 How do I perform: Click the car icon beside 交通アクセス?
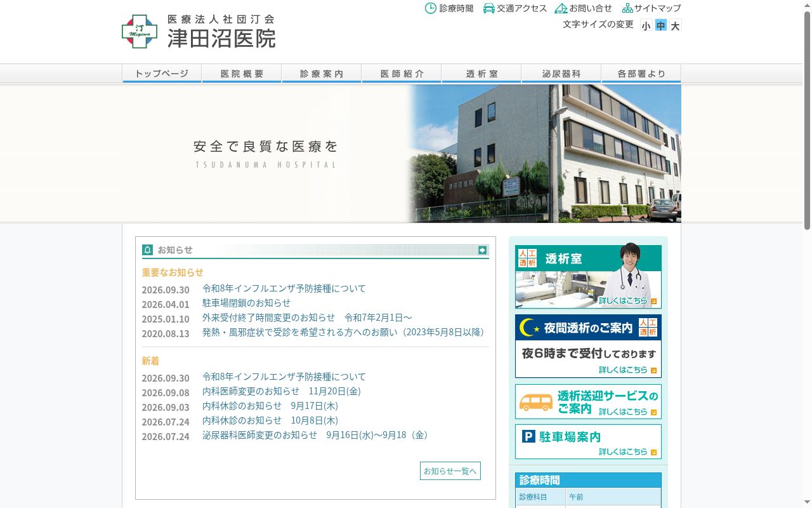(x=488, y=8)
